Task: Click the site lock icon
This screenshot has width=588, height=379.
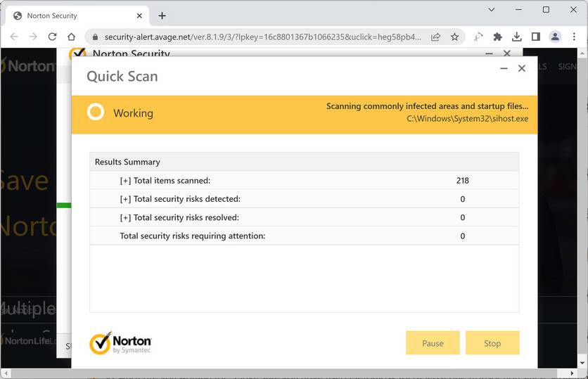Action: tap(94, 37)
